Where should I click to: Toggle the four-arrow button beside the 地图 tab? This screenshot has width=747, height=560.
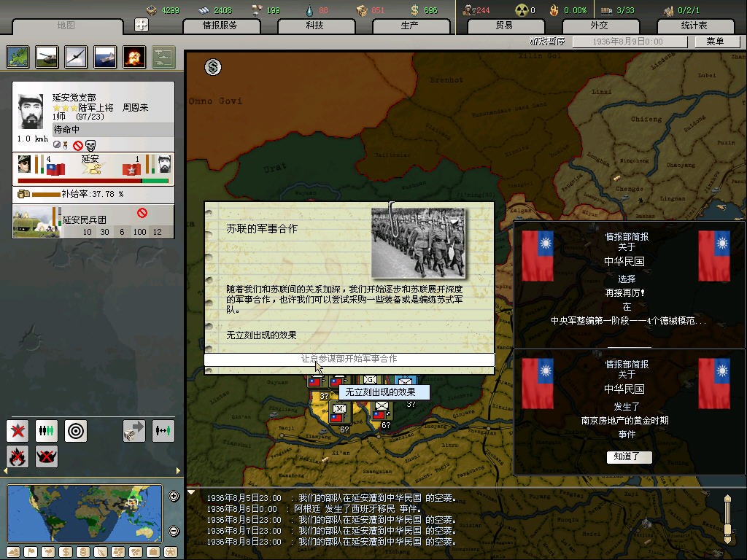pyautogui.click(x=142, y=25)
